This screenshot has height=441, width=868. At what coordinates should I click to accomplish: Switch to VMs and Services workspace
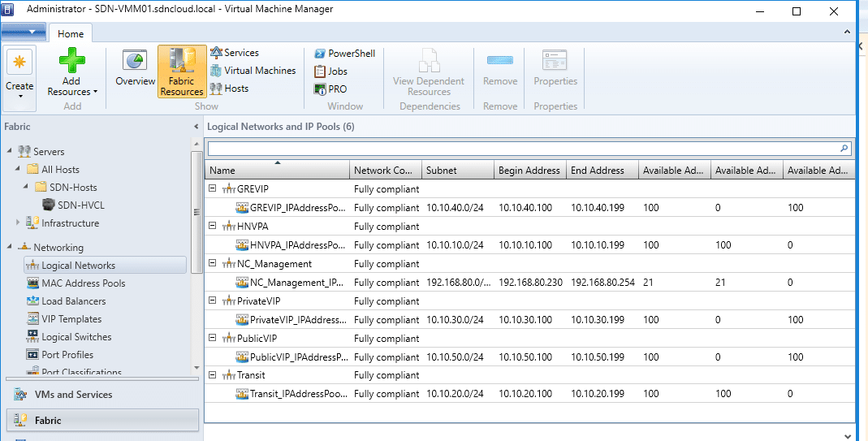101,395
